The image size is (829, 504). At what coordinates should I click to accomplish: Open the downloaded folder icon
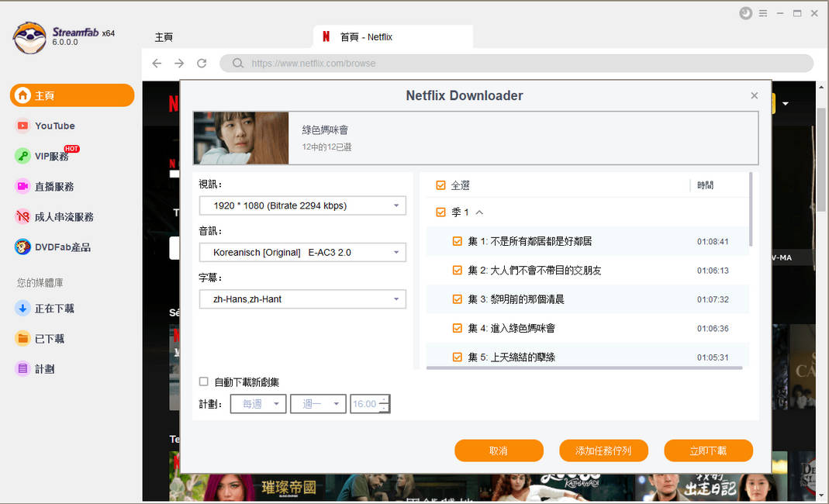pyautogui.click(x=22, y=339)
